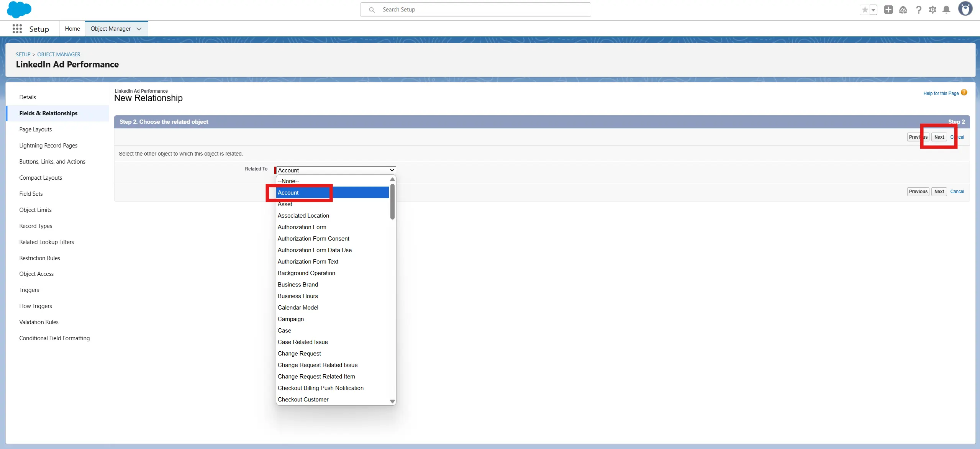Open the Setup gear menu
Screen dimensions: 980x449
pyautogui.click(x=932, y=10)
